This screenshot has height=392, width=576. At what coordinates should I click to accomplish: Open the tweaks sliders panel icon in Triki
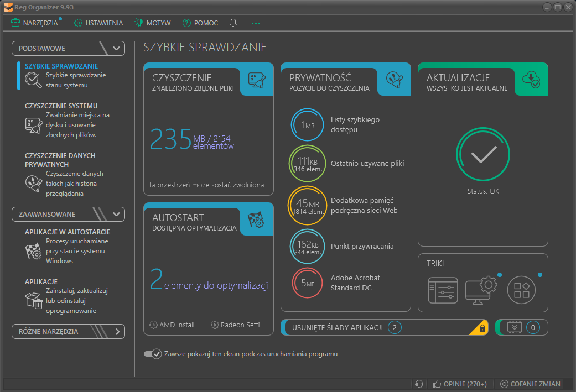point(443,290)
